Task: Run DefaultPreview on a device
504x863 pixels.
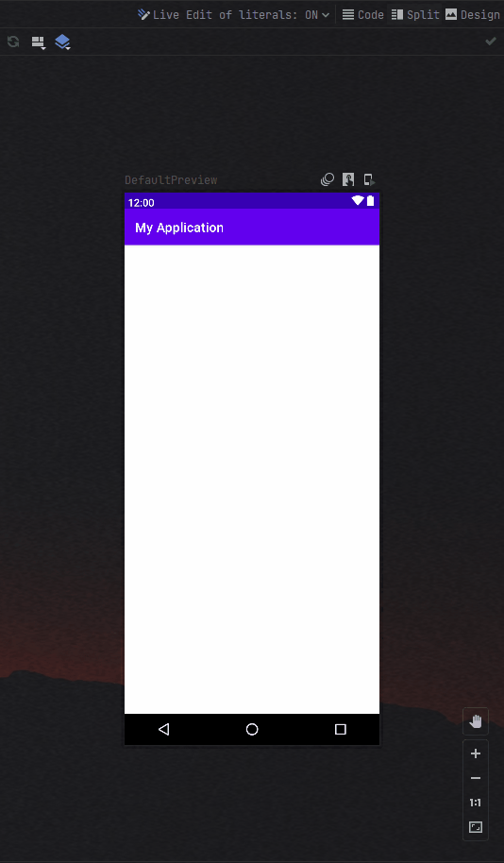Action: (x=369, y=179)
